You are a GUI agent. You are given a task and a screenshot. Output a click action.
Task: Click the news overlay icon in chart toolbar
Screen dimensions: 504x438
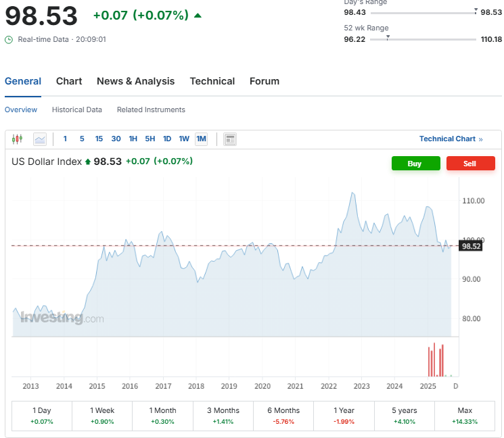pos(230,139)
